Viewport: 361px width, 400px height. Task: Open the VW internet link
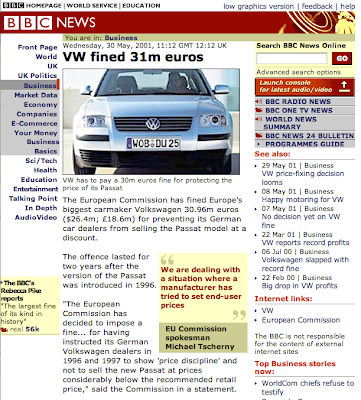pos(267,311)
